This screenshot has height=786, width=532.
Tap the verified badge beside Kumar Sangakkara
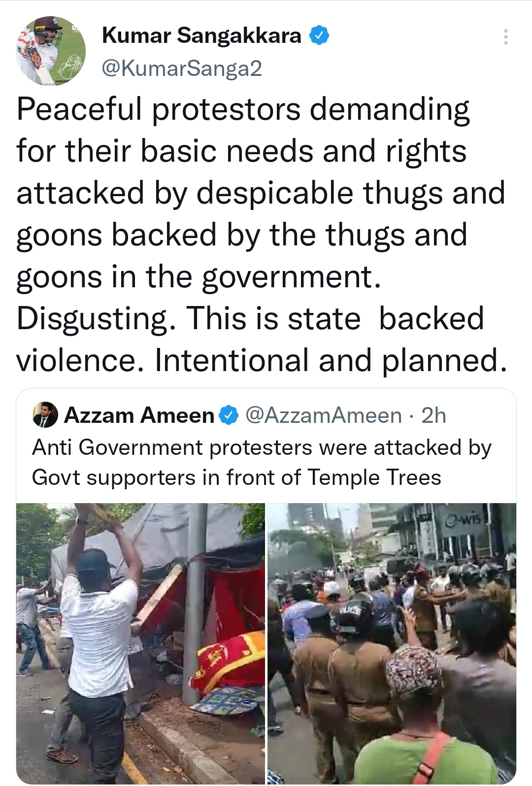point(319,35)
